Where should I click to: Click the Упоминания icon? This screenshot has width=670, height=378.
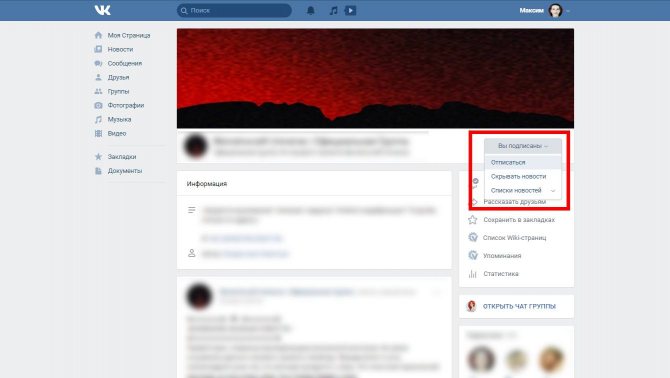point(473,255)
